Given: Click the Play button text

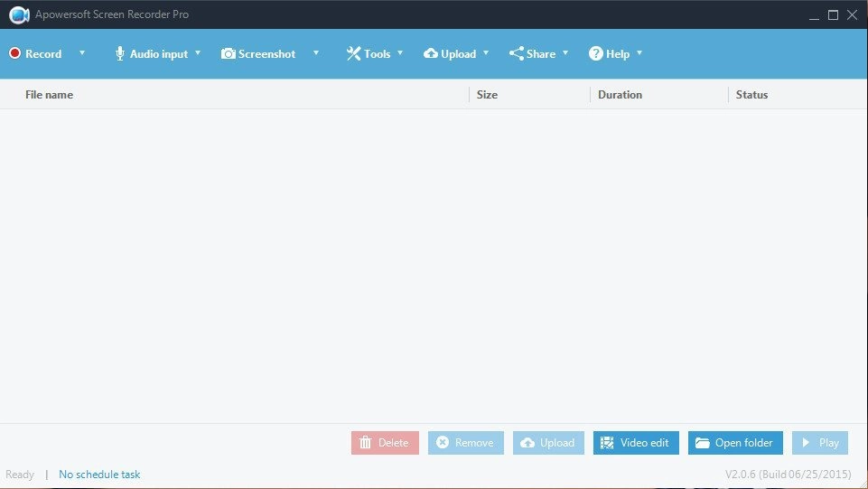Looking at the screenshot, I should click(829, 443).
